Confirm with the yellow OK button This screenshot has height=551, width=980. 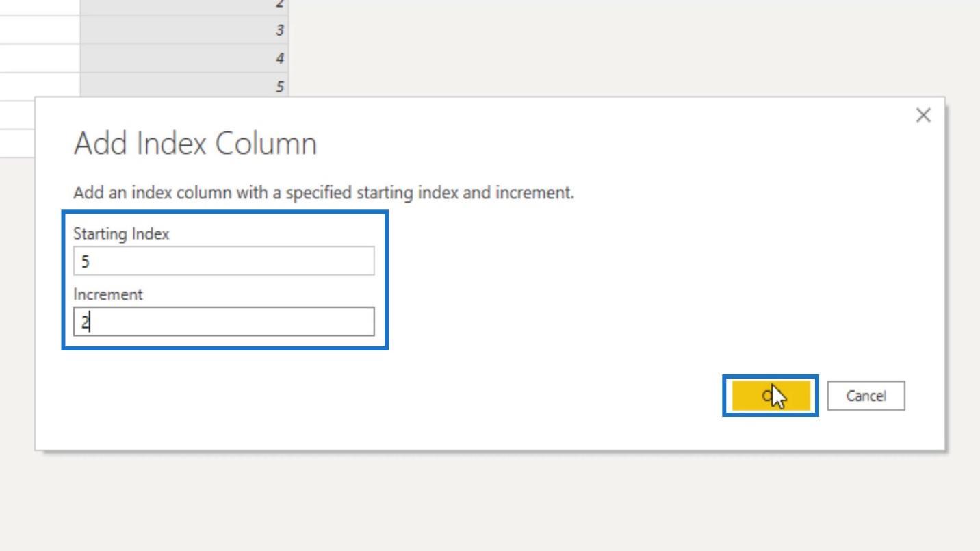pos(771,396)
